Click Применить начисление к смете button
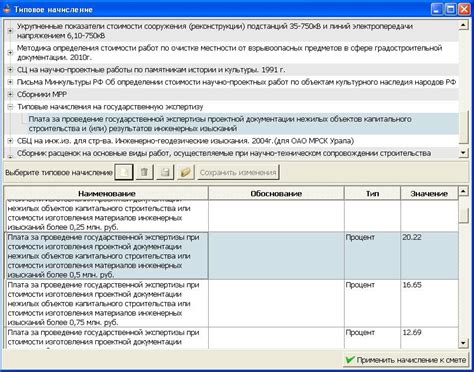 (x=406, y=360)
